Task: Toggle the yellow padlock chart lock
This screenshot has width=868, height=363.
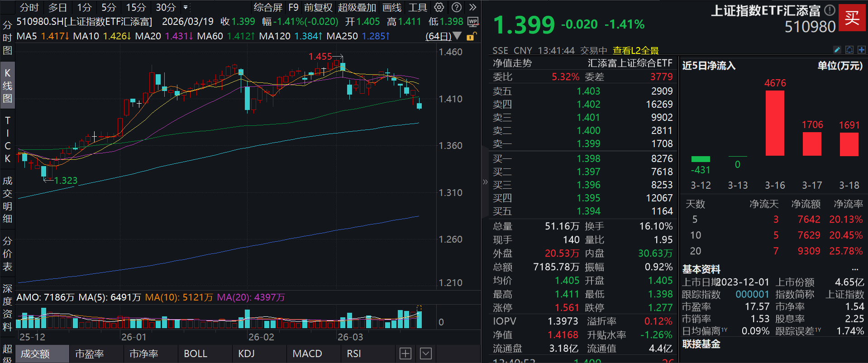Action: [471, 36]
